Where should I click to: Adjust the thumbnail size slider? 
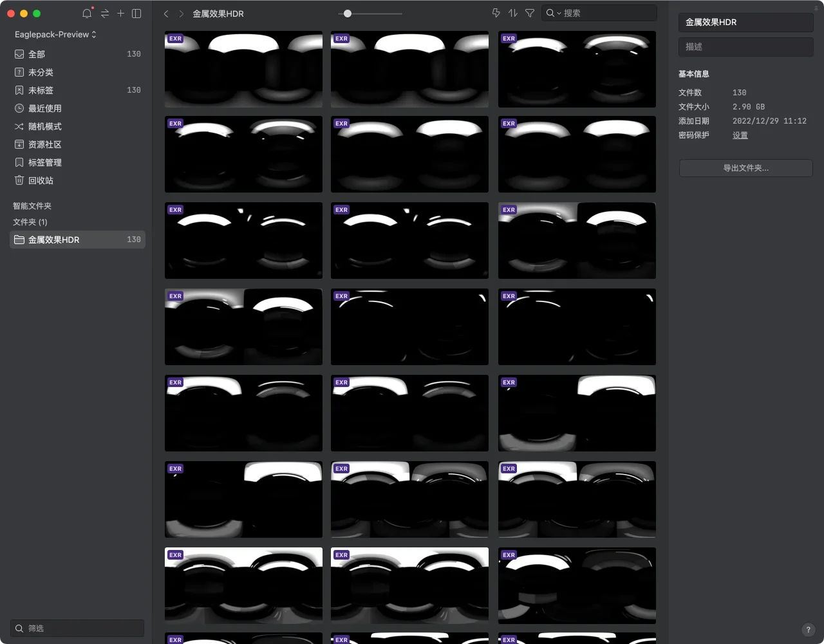click(x=348, y=14)
